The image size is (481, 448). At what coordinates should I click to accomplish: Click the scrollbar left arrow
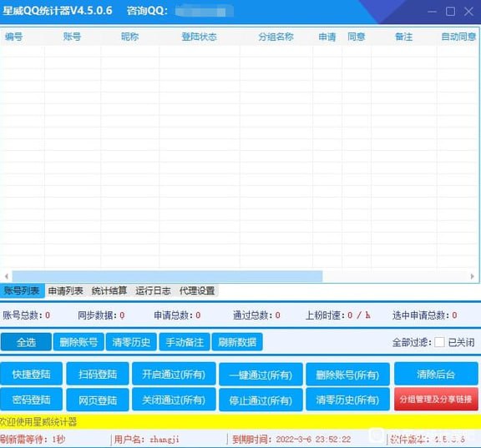click(x=7, y=276)
